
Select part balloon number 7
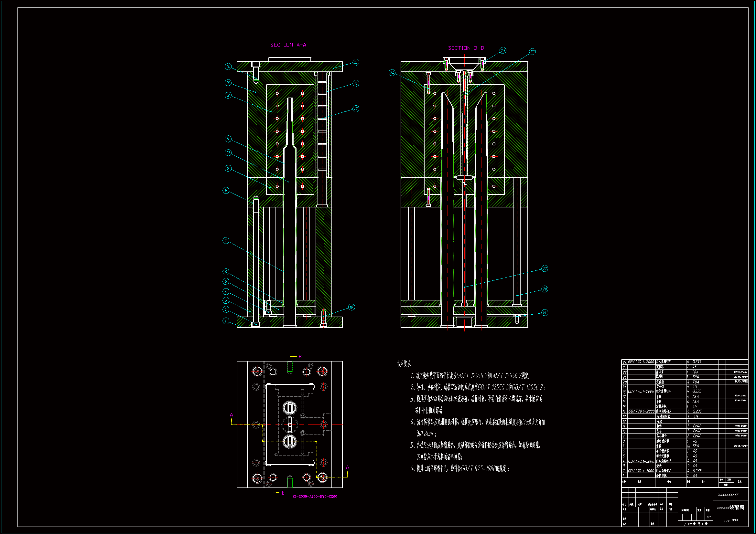coord(226,241)
